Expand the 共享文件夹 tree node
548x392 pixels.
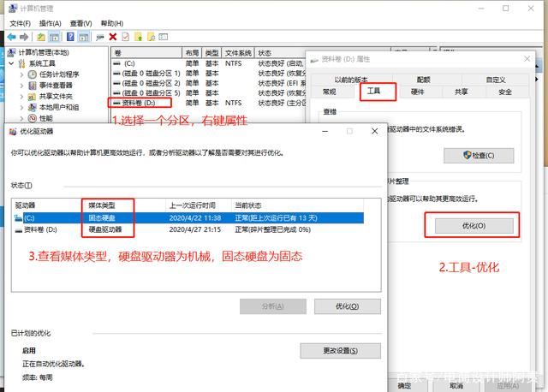coord(22,97)
